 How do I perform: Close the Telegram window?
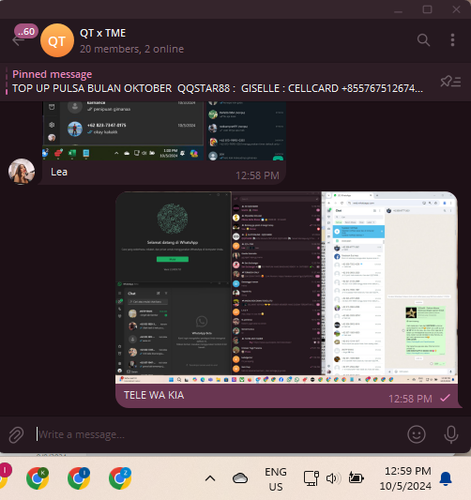point(456,9)
